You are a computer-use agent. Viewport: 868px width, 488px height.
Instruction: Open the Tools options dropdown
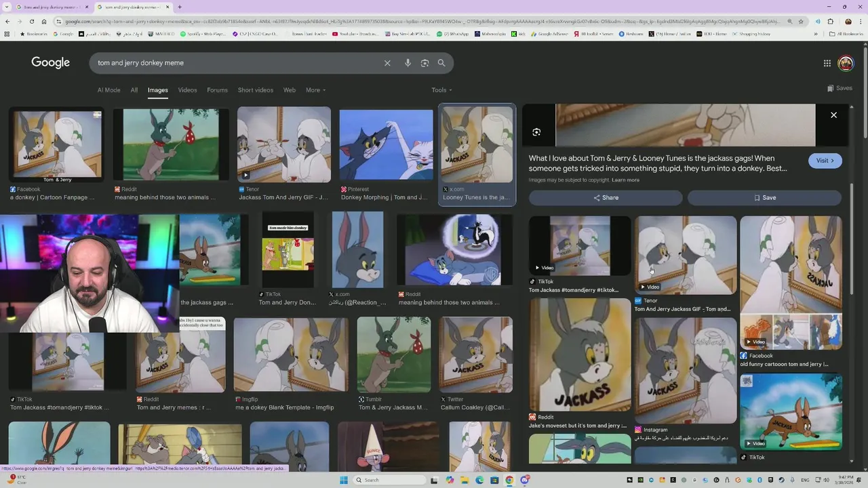(441, 90)
